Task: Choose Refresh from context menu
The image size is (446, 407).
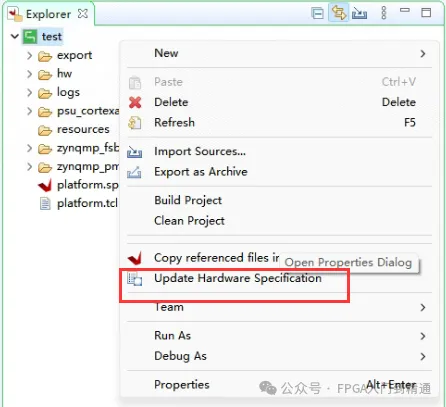Action: (x=279, y=123)
